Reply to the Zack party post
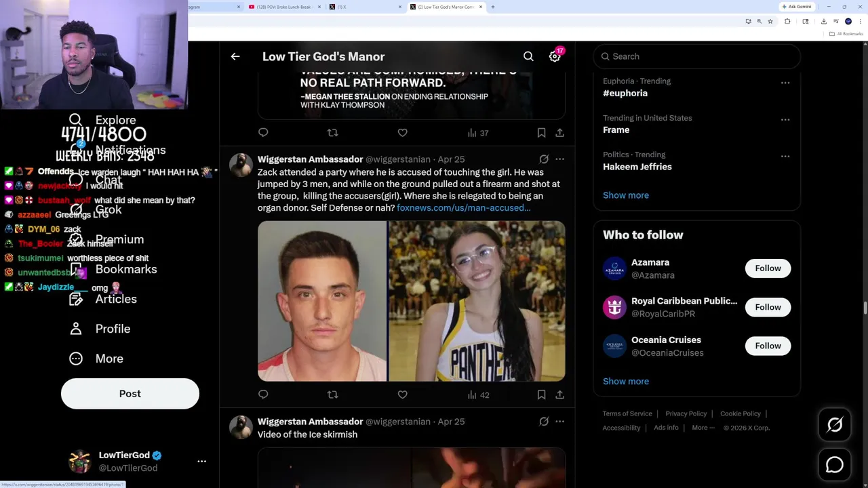The image size is (868, 488). (263, 394)
